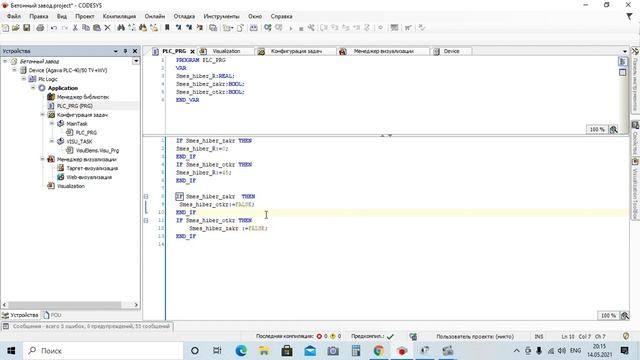Collapse the VISU_TASK tree node

[52, 141]
